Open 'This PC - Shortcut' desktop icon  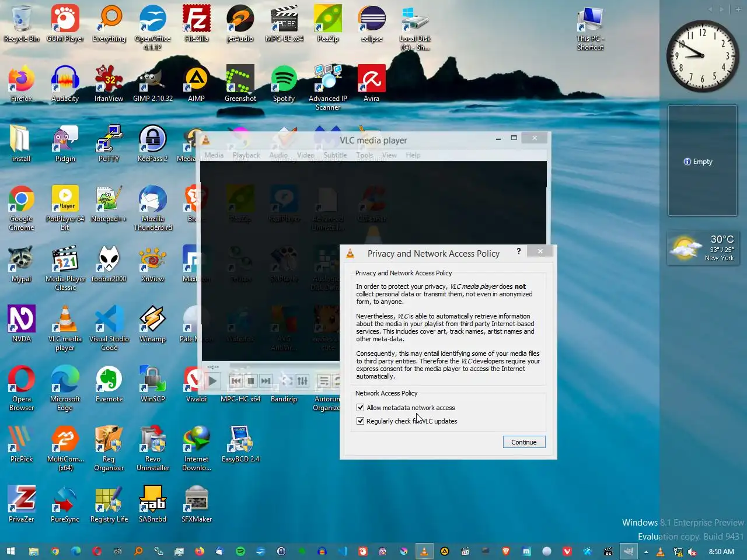pyautogui.click(x=590, y=28)
